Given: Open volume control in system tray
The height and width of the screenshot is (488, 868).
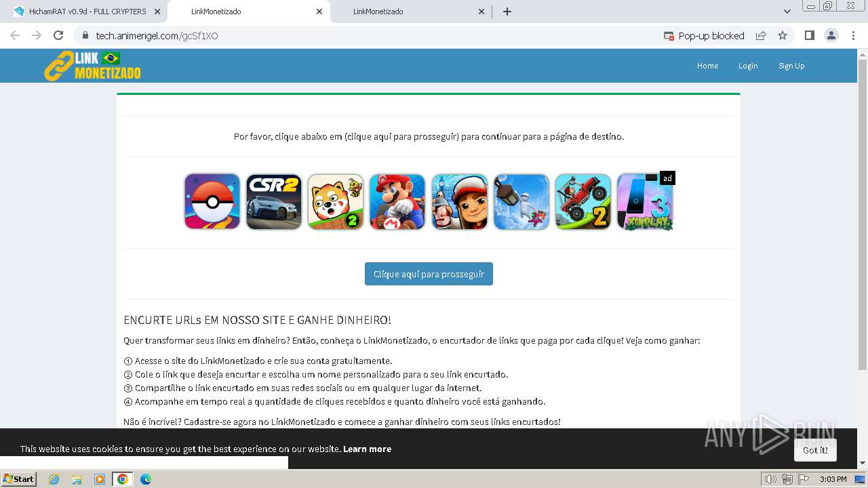Looking at the screenshot, I should tap(770, 479).
